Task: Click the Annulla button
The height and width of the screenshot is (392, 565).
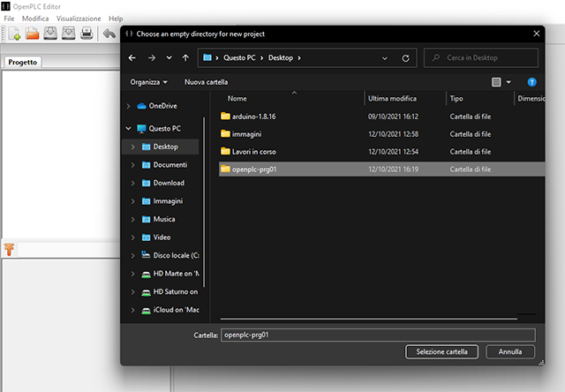Action: point(510,351)
